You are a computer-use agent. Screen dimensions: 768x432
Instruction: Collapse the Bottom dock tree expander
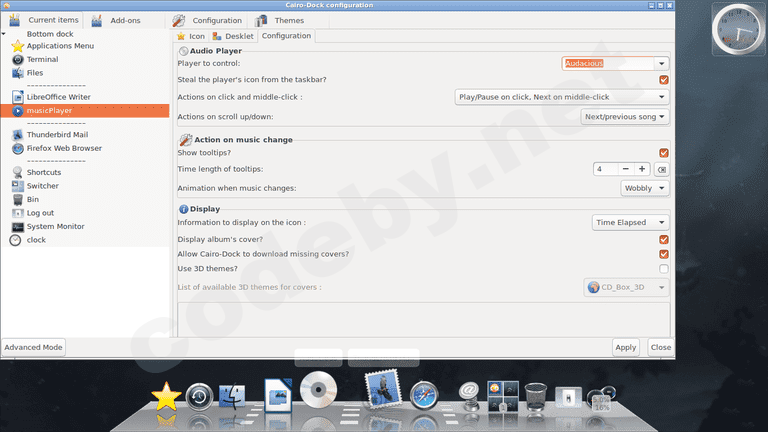pyautogui.click(x=4, y=34)
